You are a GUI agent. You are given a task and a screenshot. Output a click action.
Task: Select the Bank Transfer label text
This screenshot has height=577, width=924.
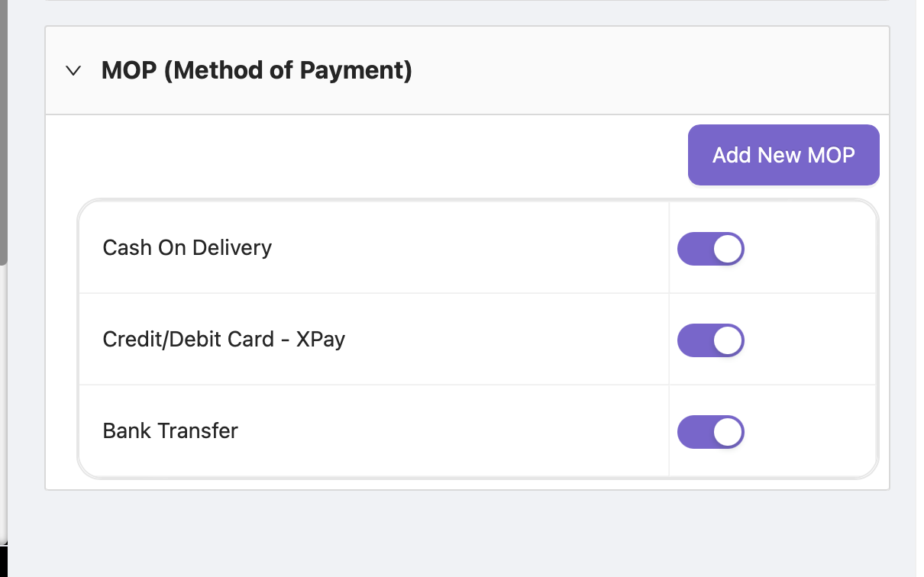(x=170, y=431)
